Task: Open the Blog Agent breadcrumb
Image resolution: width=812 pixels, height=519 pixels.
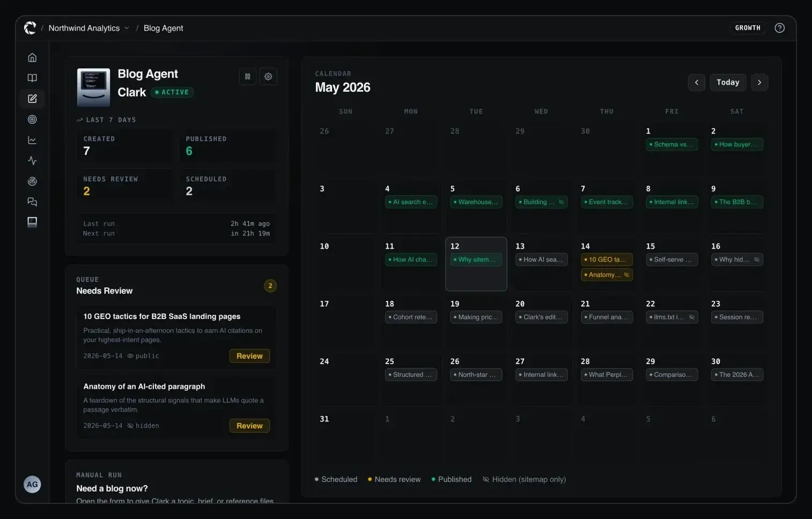Action: coord(163,28)
